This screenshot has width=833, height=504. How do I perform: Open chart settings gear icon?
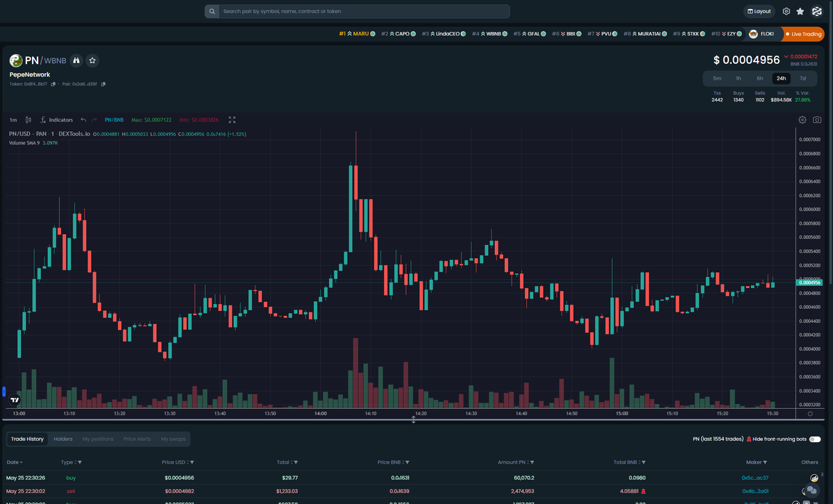coord(802,119)
